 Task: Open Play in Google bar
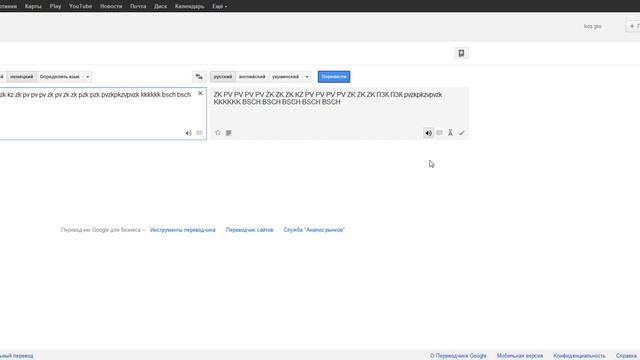55,6
